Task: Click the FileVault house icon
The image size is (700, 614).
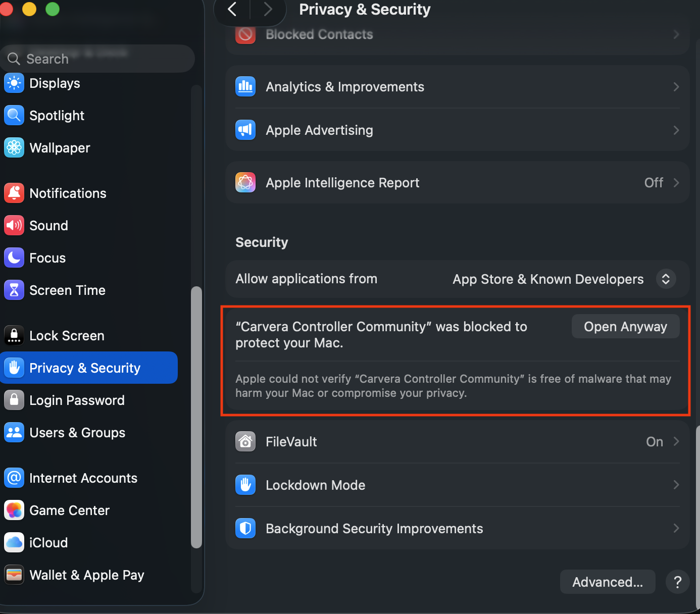Action: click(x=245, y=442)
